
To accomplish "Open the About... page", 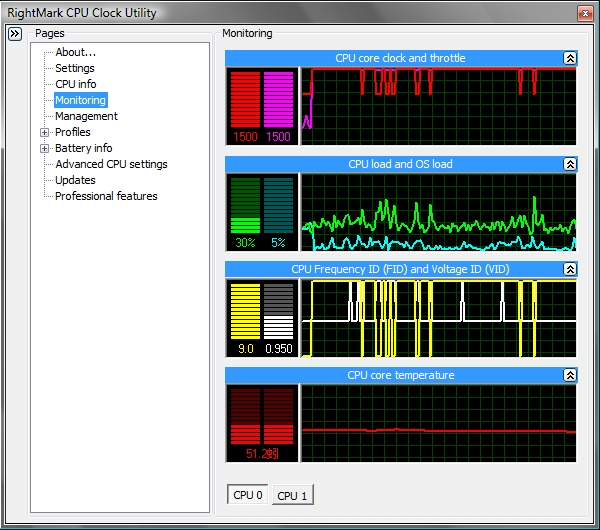I will point(75,52).
